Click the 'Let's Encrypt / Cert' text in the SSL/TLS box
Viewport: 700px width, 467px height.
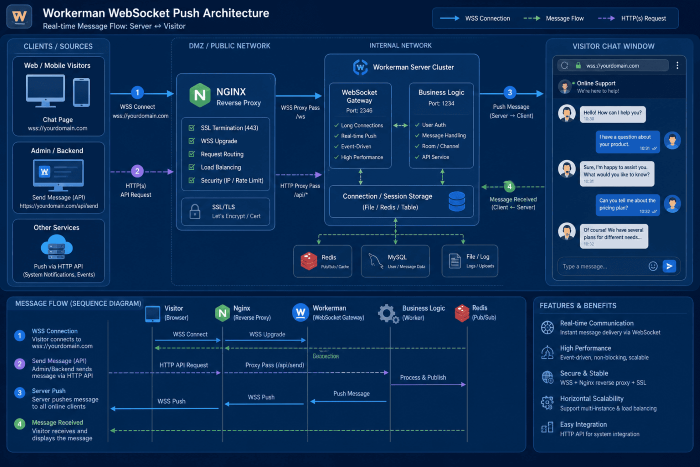(x=236, y=216)
